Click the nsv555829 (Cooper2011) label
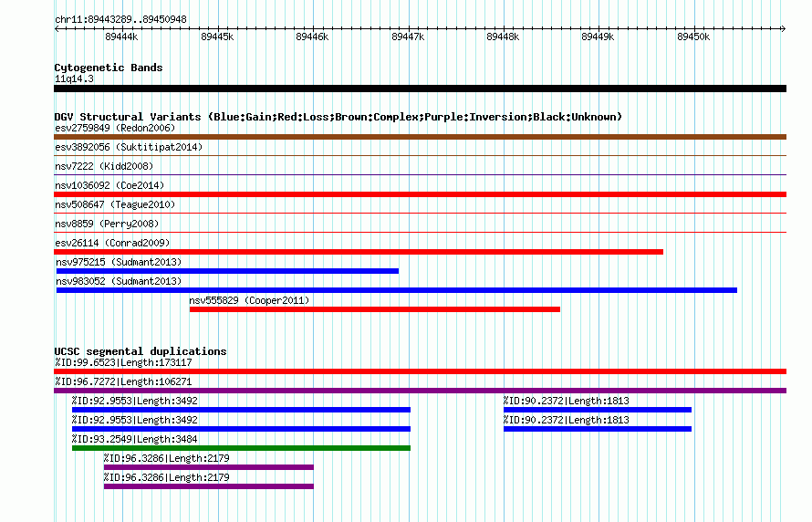Screen dimensions: 812x522 [x=249, y=300]
